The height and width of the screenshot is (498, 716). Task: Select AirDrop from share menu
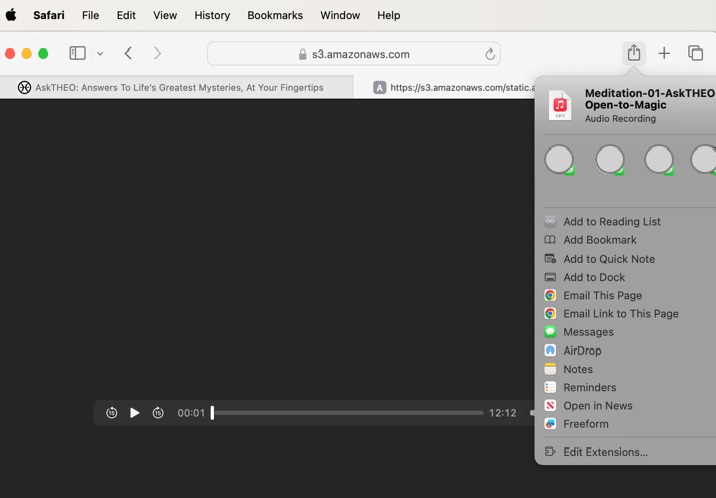click(582, 351)
